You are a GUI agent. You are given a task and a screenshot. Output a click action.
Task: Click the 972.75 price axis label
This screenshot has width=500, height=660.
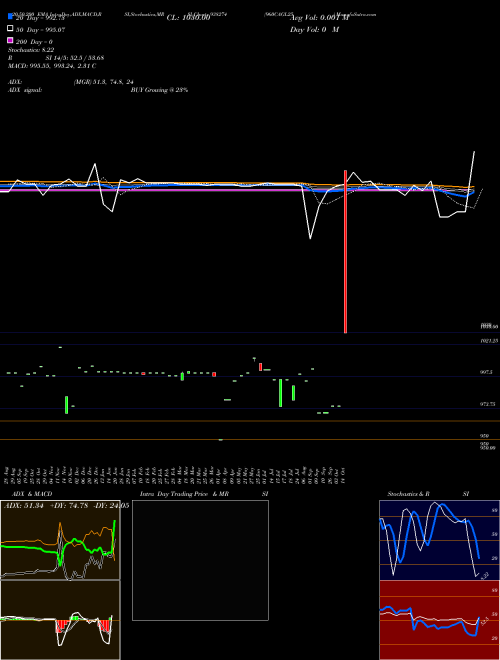point(488,404)
